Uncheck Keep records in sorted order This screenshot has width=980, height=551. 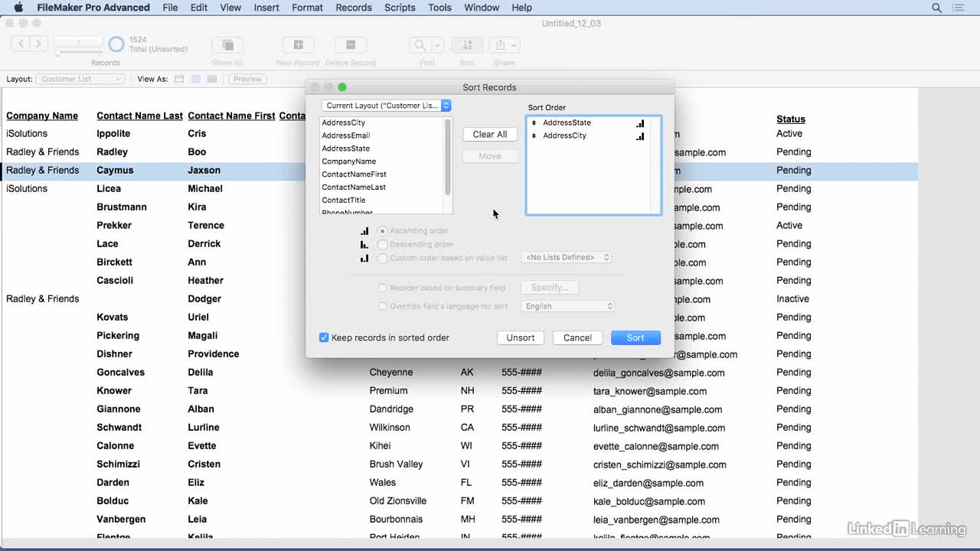point(324,337)
